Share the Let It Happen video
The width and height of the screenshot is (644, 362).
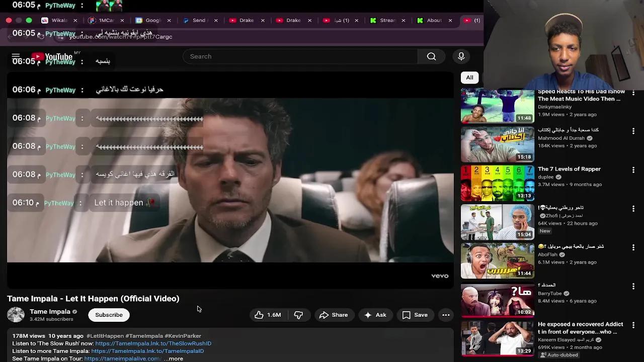pyautogui.click(x=334, y=315)
